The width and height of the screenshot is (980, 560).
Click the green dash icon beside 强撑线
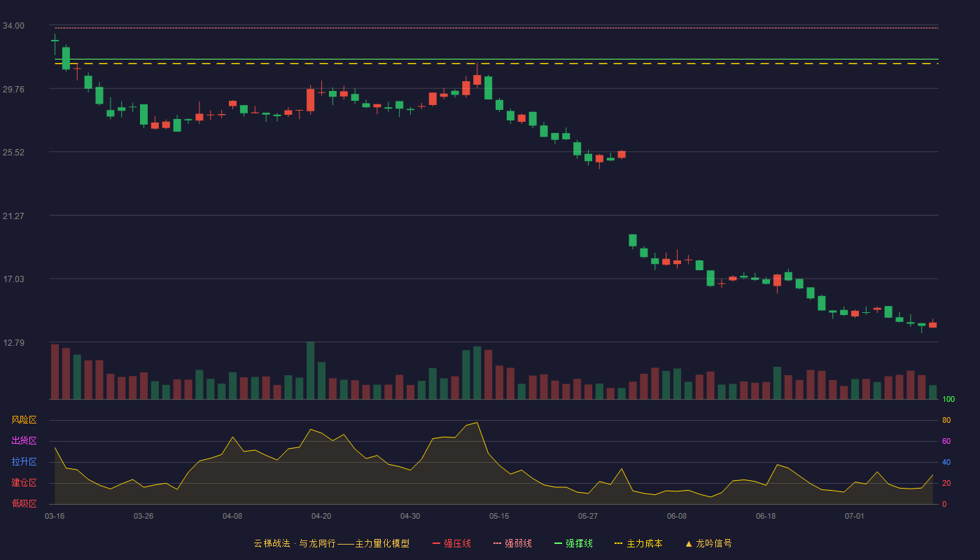click(558, 543)
